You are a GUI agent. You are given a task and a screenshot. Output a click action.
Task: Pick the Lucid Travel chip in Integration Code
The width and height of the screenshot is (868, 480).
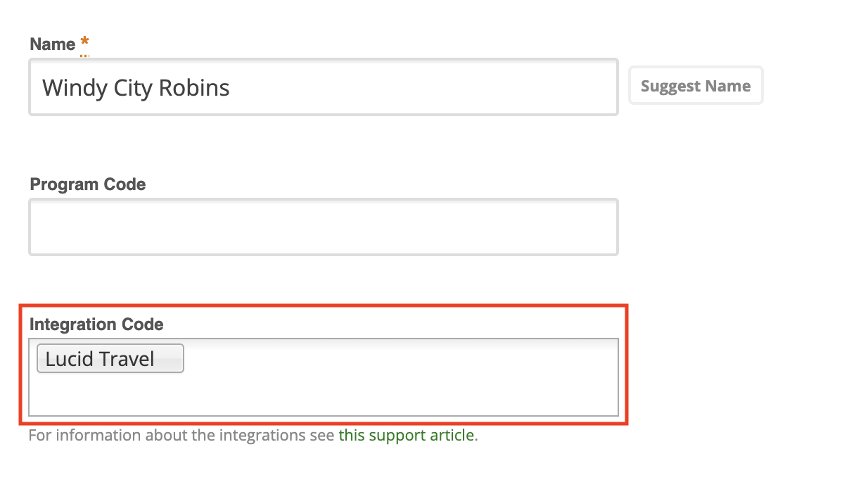(x=110, y=358)
